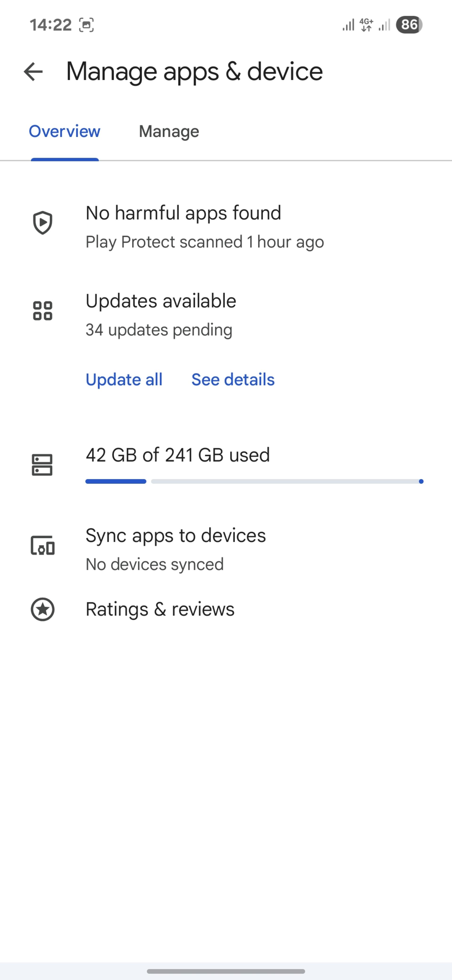Tap the screen recording status icon

pos(86,25)
